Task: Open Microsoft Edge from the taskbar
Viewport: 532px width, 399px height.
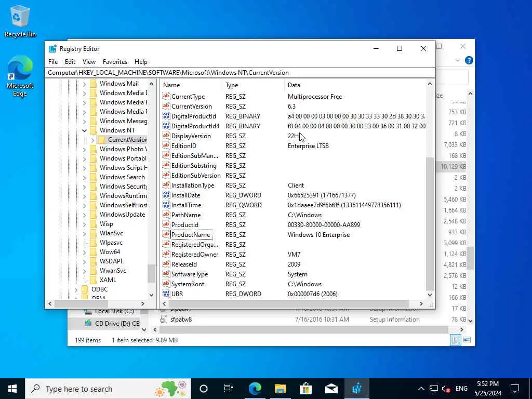Action: (255, 389)
